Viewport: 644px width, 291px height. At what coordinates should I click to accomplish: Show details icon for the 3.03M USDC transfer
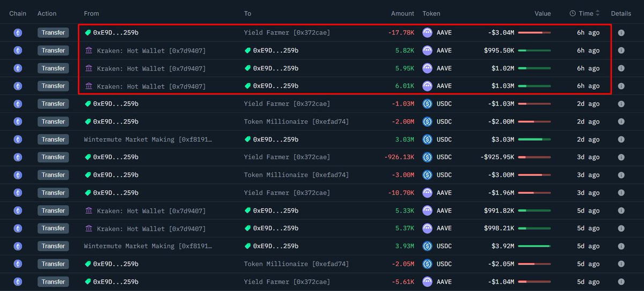[x=621, y=140]
